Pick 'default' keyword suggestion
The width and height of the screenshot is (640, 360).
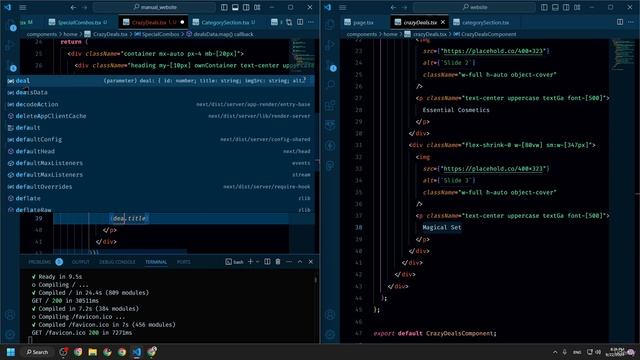161,128
